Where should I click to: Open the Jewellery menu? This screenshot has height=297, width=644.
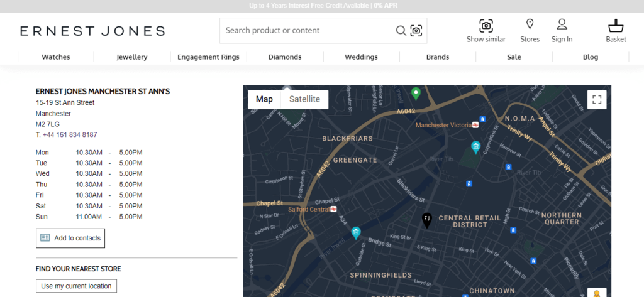(x=132, y=57)
